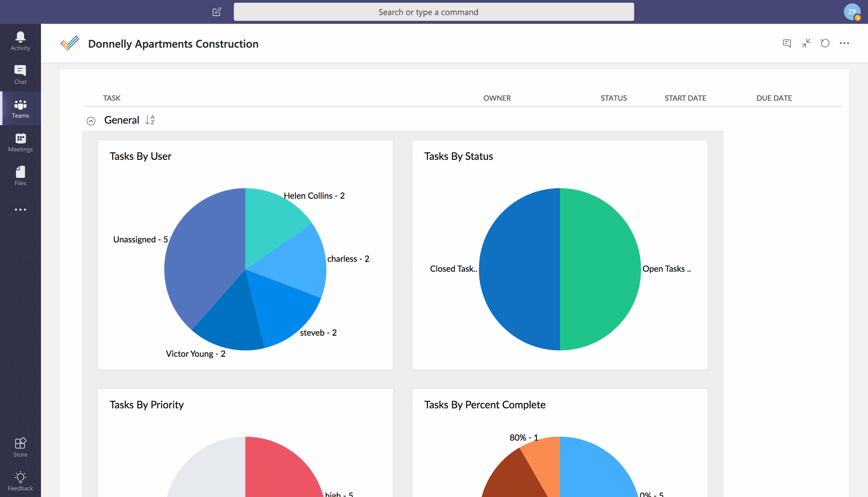Expand more apps ellipsis in sidebar

pyautogui.click(x=20, y=210)
